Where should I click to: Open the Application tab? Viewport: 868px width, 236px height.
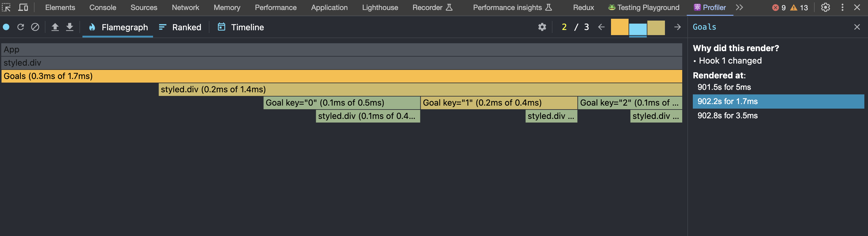[x=329, y=7]
